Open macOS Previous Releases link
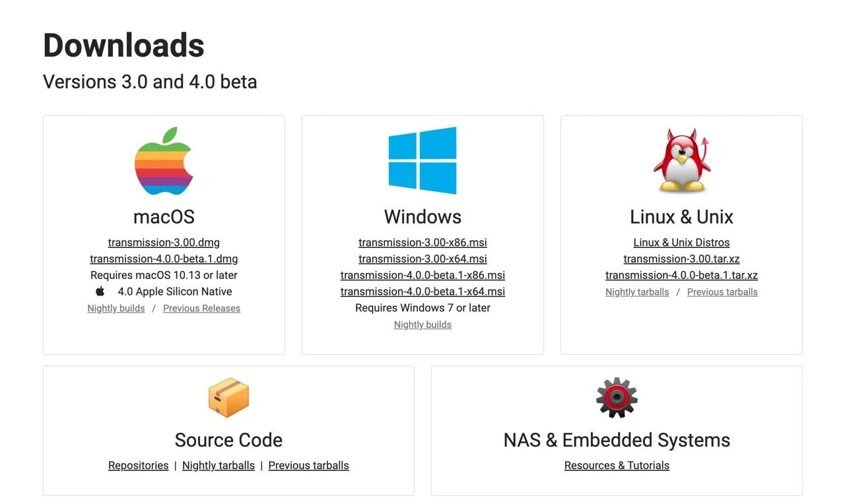Image resolution: width=845 pixels, height=504 pixels. click(x=201, y=309)
